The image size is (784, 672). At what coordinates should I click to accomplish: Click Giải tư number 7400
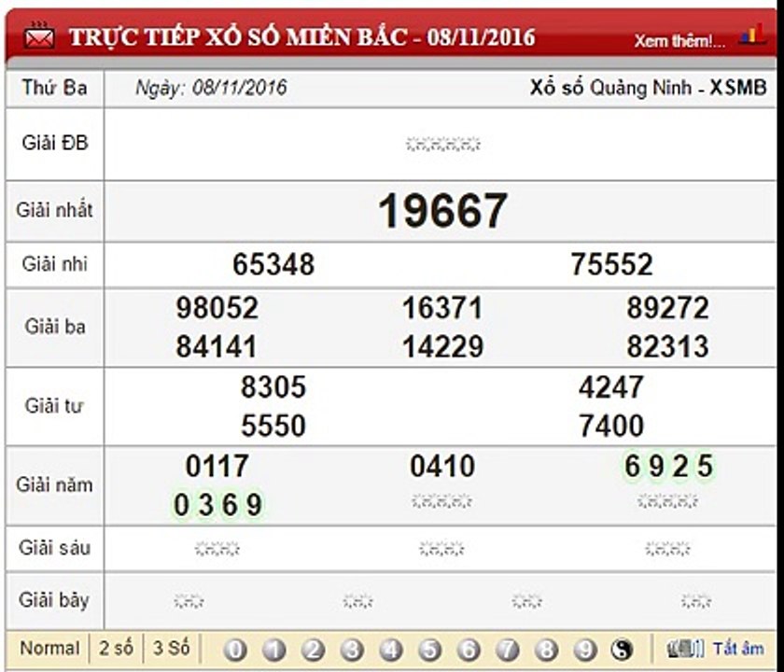click(611, 426)
